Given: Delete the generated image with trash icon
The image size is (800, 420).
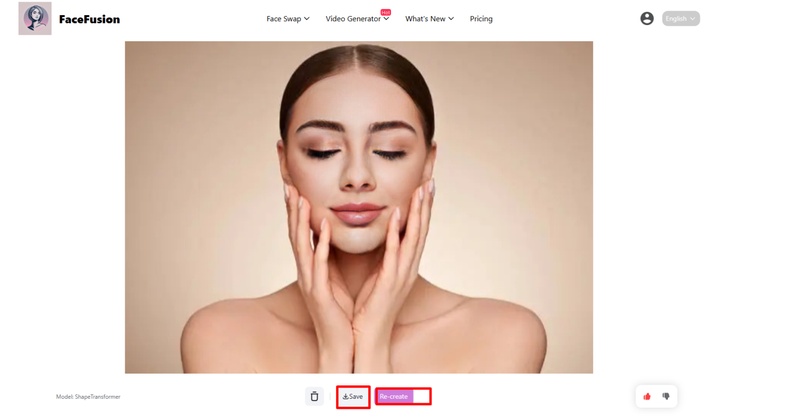Looking at the screenshot, I should pyautogui.click(x=314, y=397).
